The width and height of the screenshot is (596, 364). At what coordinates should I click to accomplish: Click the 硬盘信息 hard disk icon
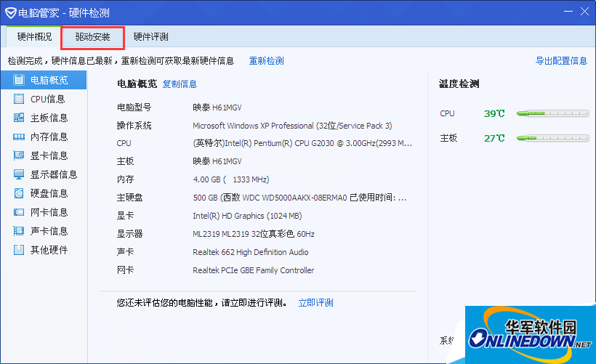point(19,193)
